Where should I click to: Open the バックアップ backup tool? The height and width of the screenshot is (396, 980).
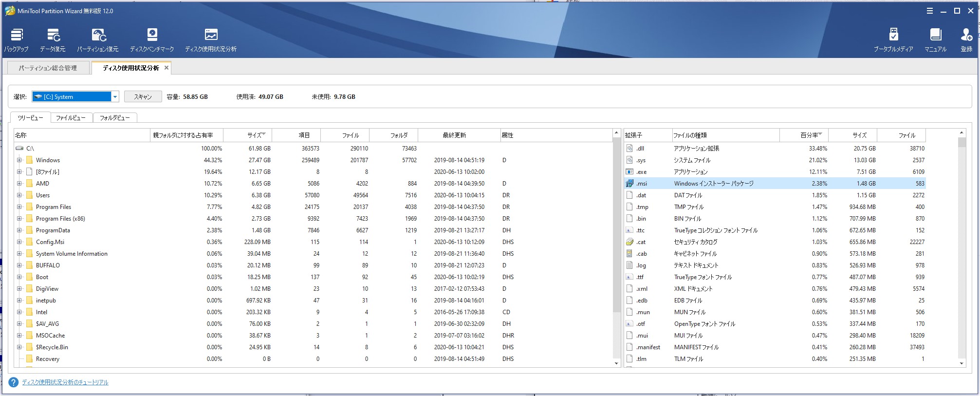17,40
